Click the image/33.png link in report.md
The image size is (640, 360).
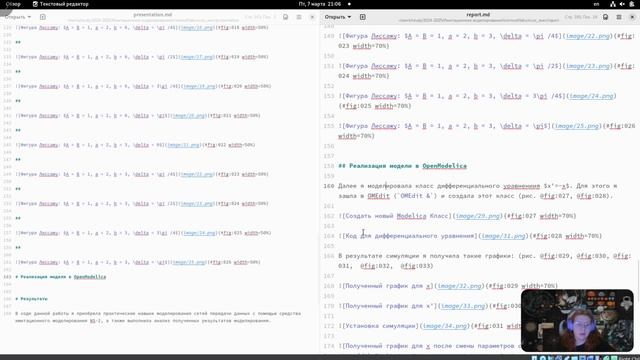pyautogui.click(x=463, y=306)
